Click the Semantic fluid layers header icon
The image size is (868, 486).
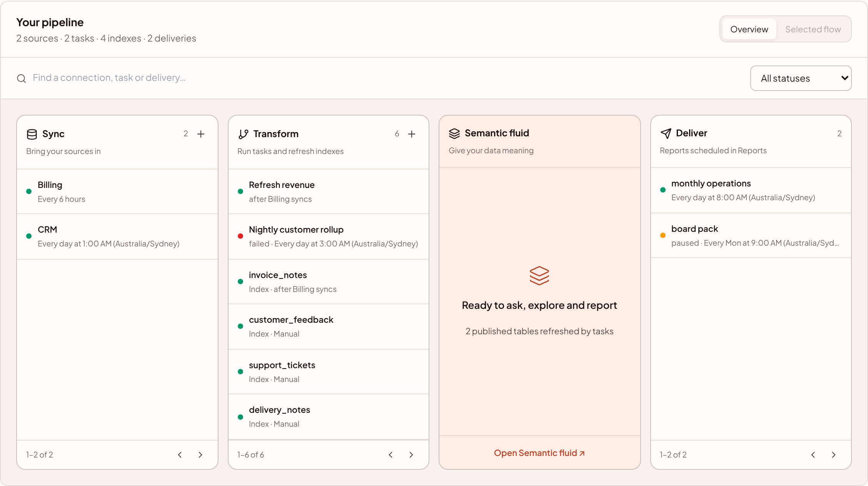coord(454,133)
